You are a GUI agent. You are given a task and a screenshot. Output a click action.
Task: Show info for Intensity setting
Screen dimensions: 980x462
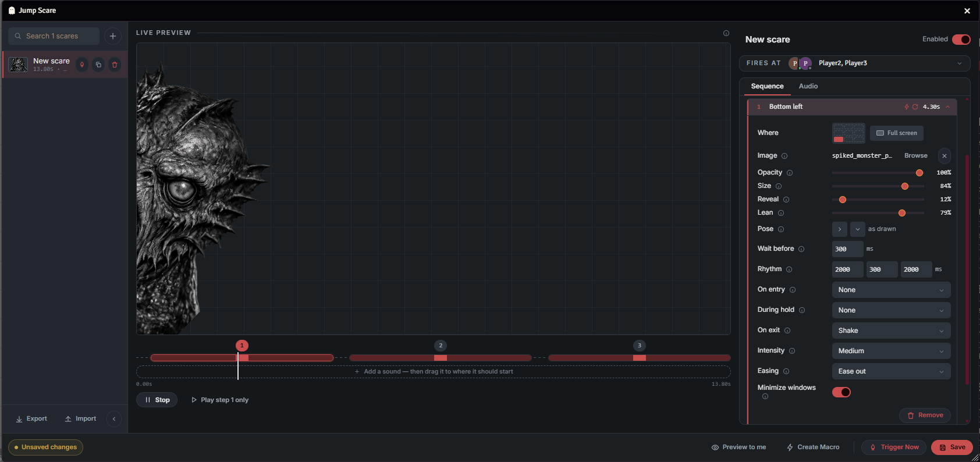[x=792, y=351]
